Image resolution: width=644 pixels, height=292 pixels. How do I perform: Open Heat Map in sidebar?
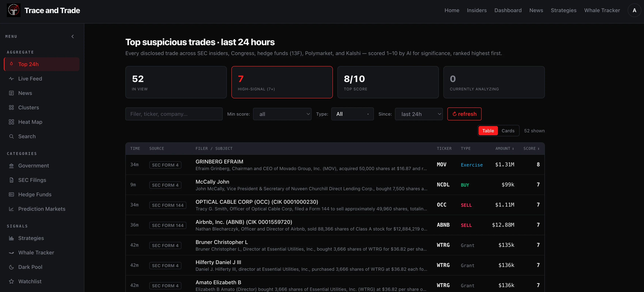tap(42, 122)
